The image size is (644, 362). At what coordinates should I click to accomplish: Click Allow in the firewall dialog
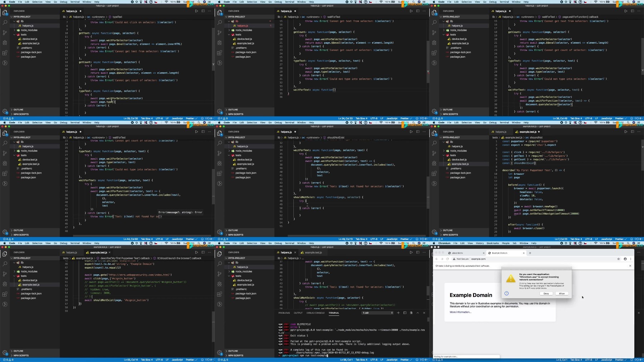pyautogui.click(x=562, y=294)
